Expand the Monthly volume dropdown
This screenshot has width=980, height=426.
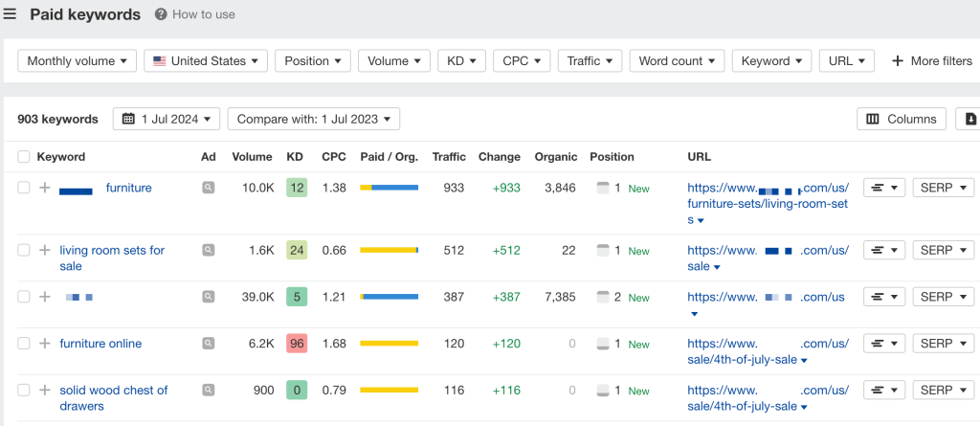tap(77, 61)
